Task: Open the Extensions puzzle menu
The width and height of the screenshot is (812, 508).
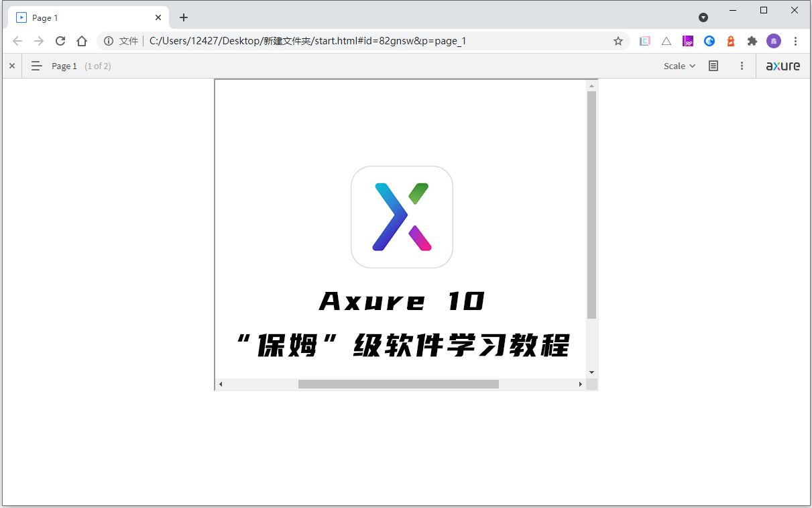Action: point(752,41)
